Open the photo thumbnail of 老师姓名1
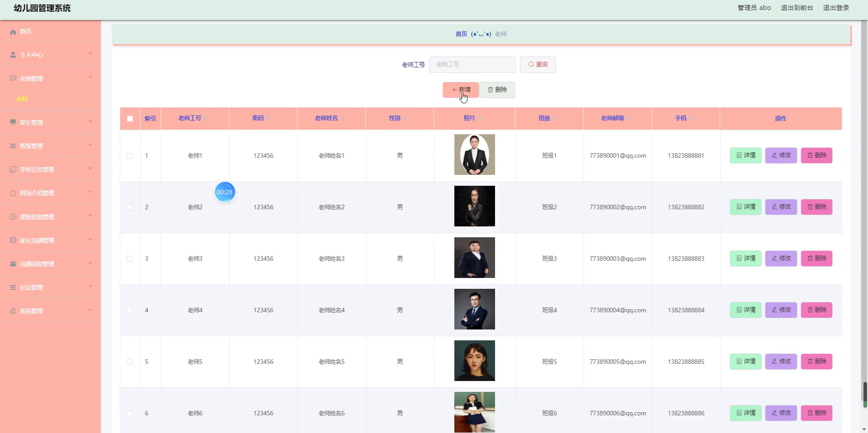 point(474,155)
